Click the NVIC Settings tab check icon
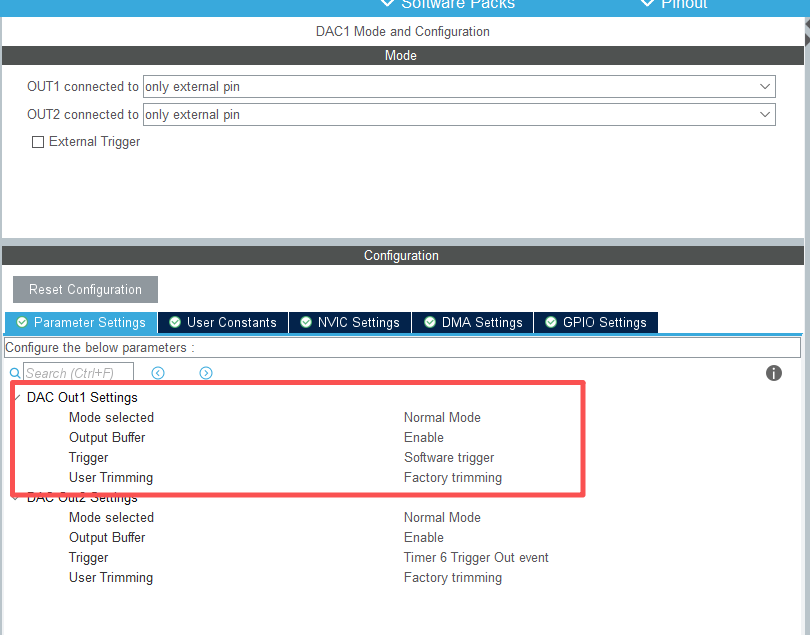The width and height of the screenshot is (810, 635). coord(306,322)
